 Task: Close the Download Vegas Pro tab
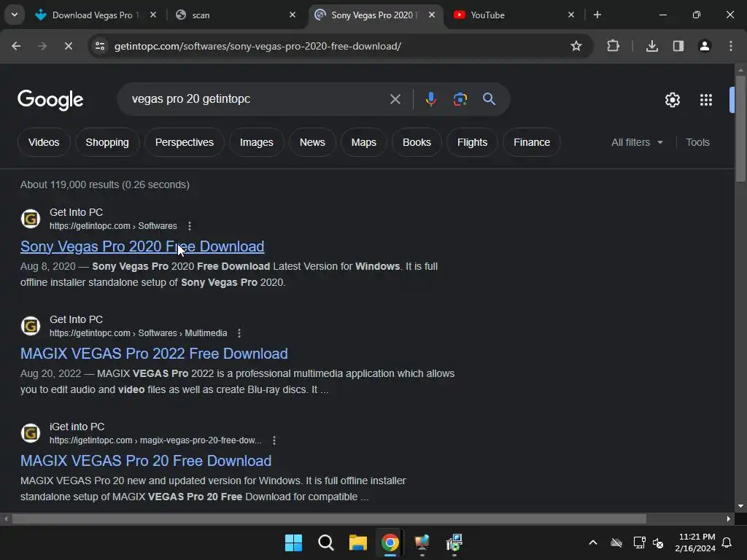[x=153, y=15]
